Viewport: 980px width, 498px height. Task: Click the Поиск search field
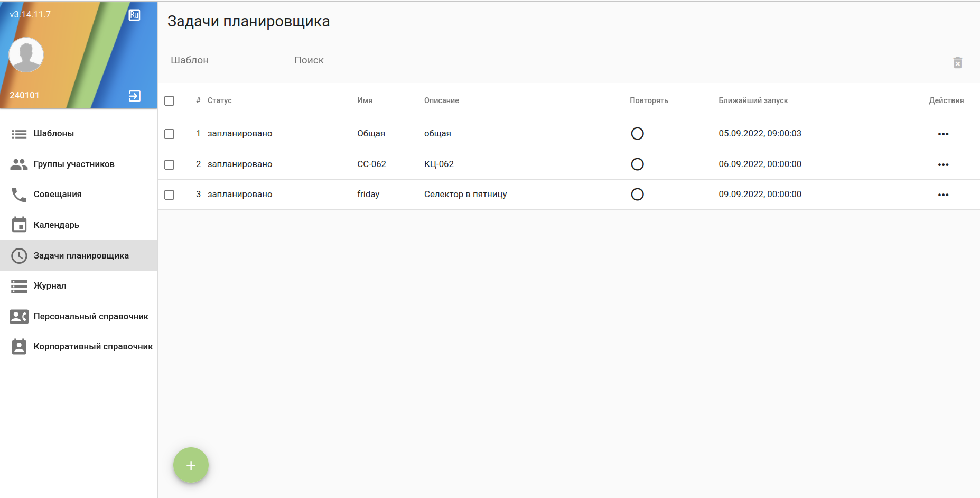(x=618, y=60)
